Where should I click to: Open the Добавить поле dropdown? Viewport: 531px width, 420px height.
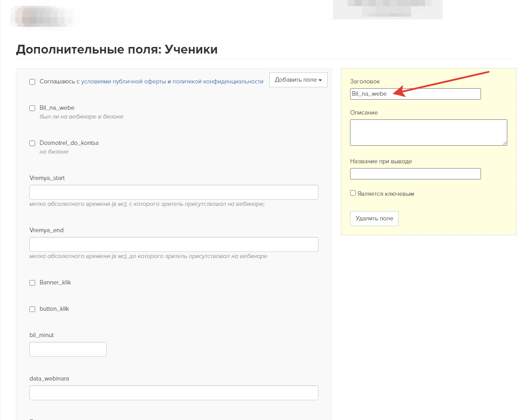298,80
